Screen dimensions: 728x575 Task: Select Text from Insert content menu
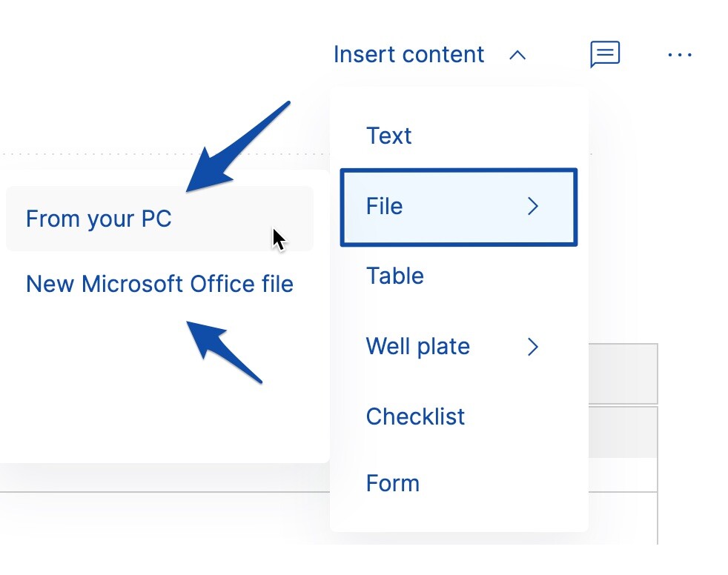(x=388, y=136)
